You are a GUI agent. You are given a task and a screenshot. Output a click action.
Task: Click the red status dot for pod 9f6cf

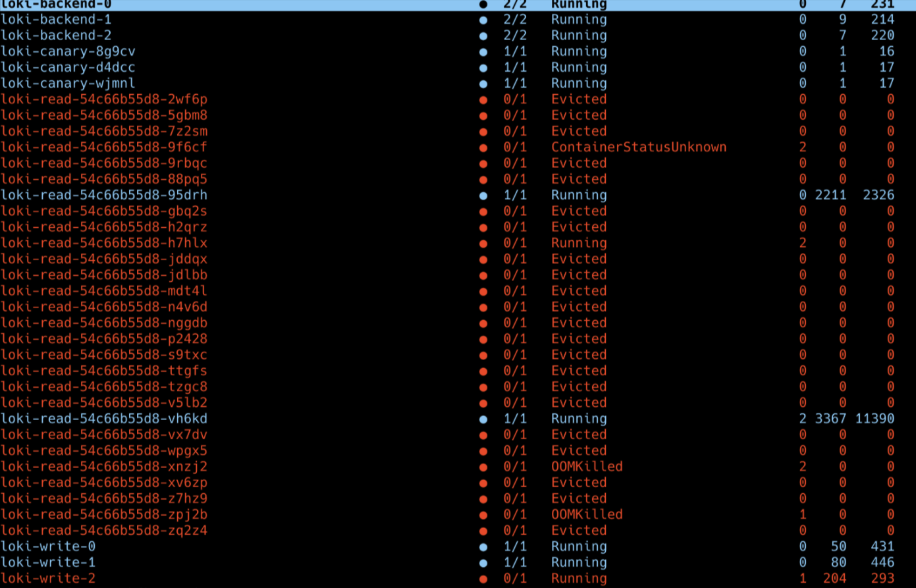coord(483,148)
